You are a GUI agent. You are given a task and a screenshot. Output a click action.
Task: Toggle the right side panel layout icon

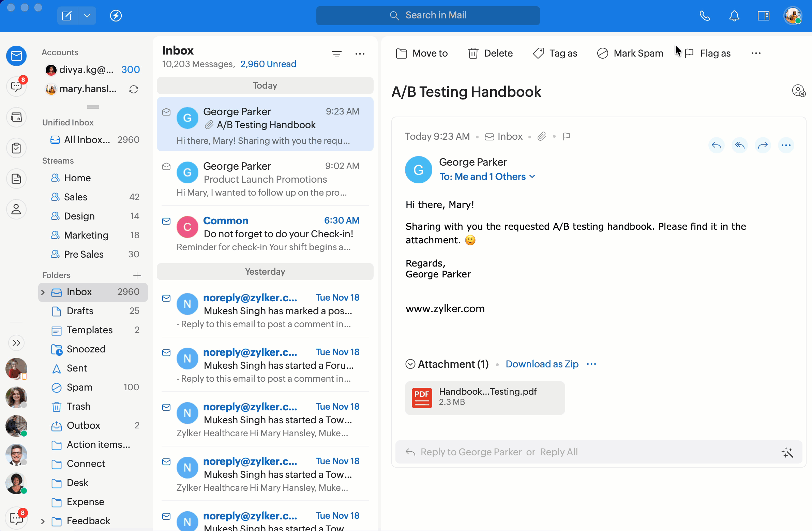pyautogui.click(x=763, y=16)
